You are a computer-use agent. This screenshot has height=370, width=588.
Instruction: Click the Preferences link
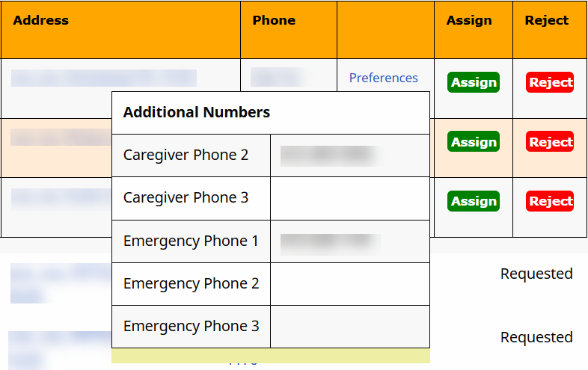pyautogui.click(x=383, y=78)
